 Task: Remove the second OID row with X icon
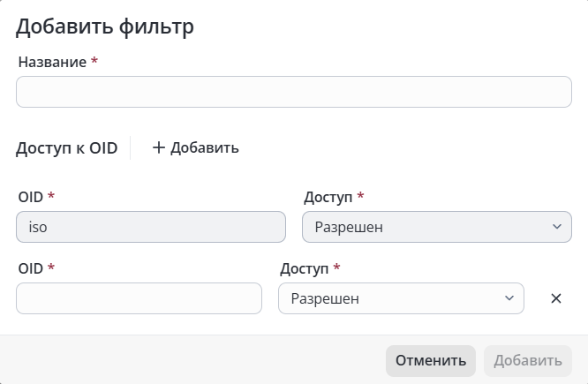click(556, 298)
